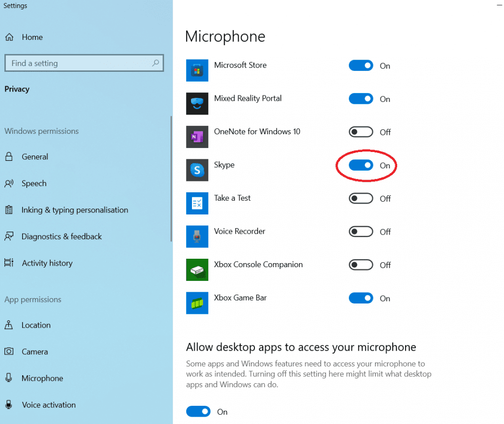Screen dimensions: 504x424
Task: Click the Voice Recorder app icon
Action: click(x=197, y=237)
